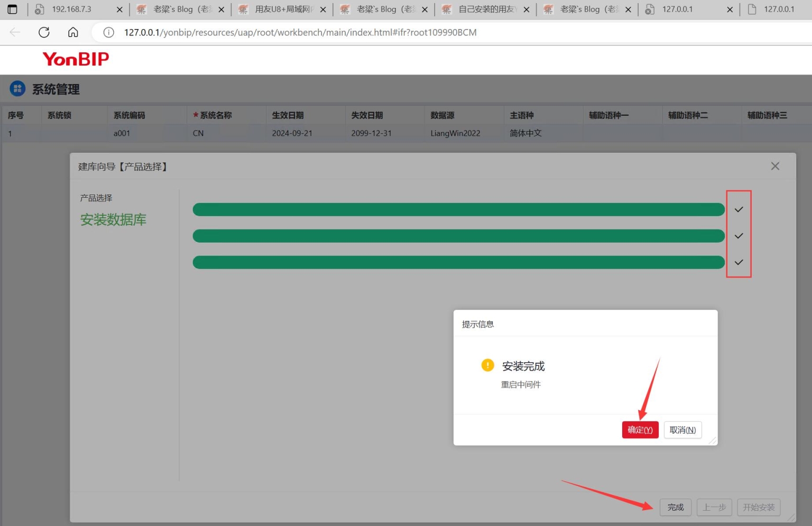The image size is (812, 526).
Task: Toggle the second checkmark in the red box
Action: [739, 236]
